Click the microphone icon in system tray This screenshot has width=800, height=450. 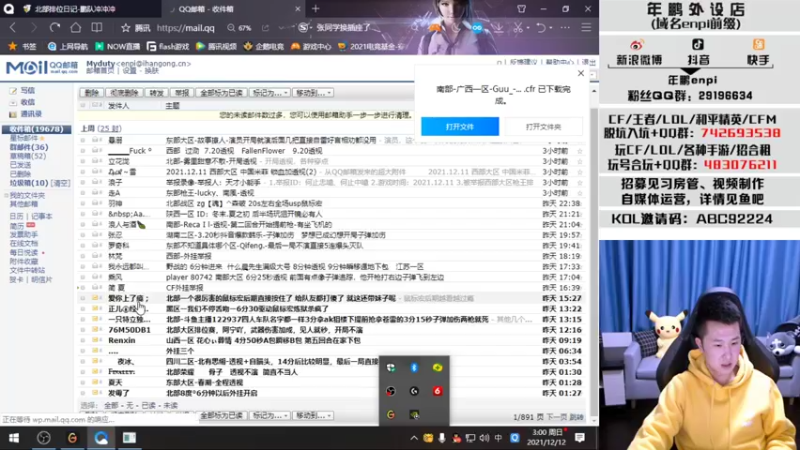tap(442, 438)
